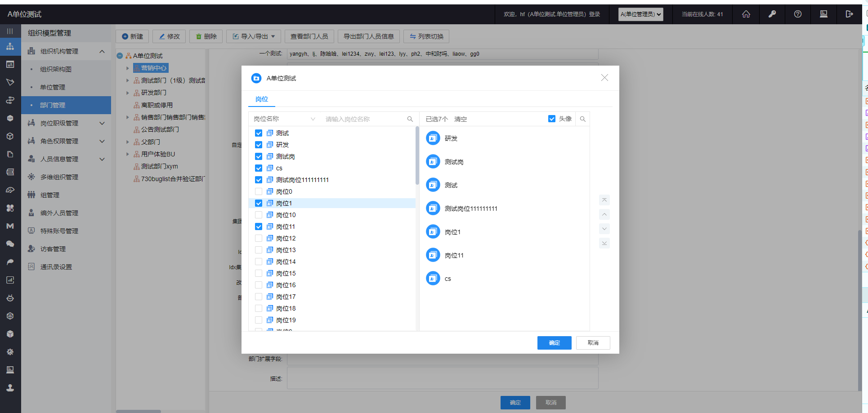The width and height of the screenshot is (868, 413).
Task: Open help question mark icon
Action: point(797,14)
